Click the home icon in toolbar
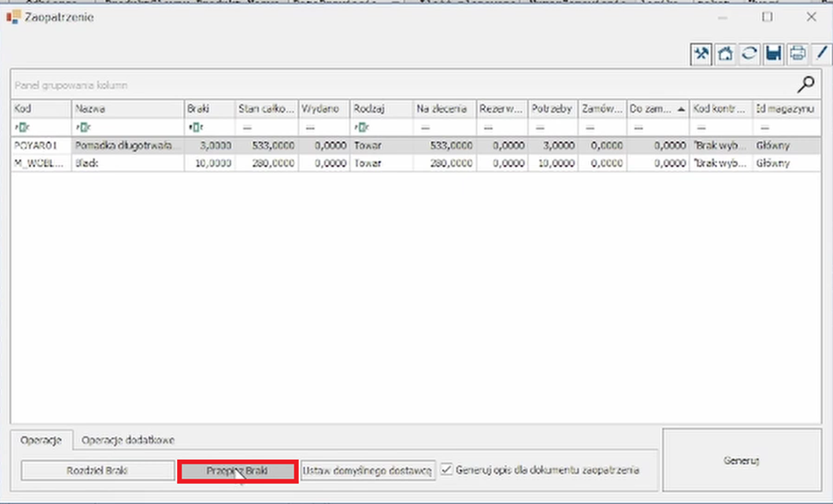Image resolution: width=833 pixels, height=504 pixels. pos(725,54)
